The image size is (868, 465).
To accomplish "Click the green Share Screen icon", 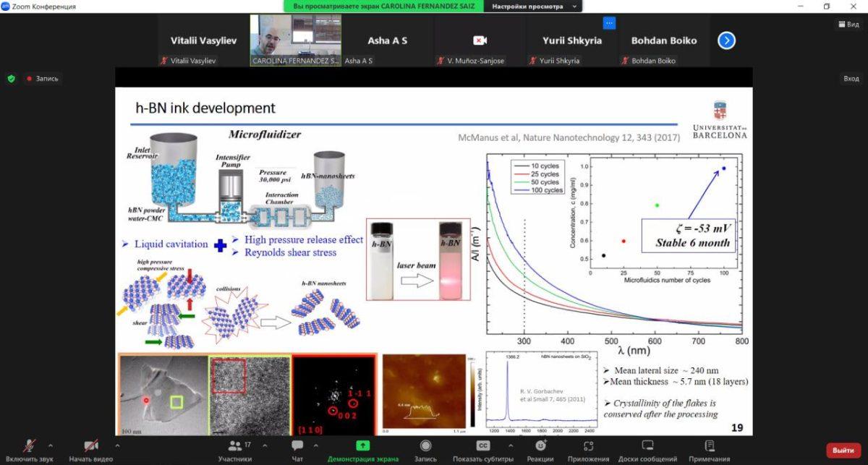I will pos(362,446).
